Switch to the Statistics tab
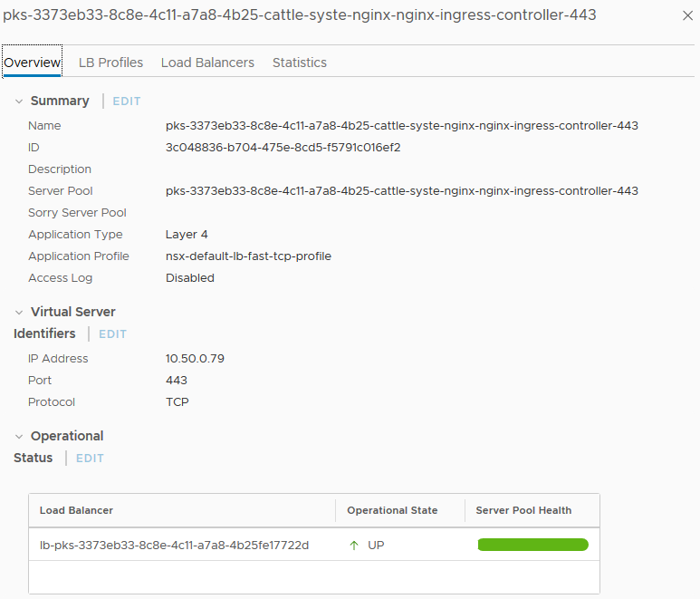This screenshot has width=700, height=599. tap(300, 63)
